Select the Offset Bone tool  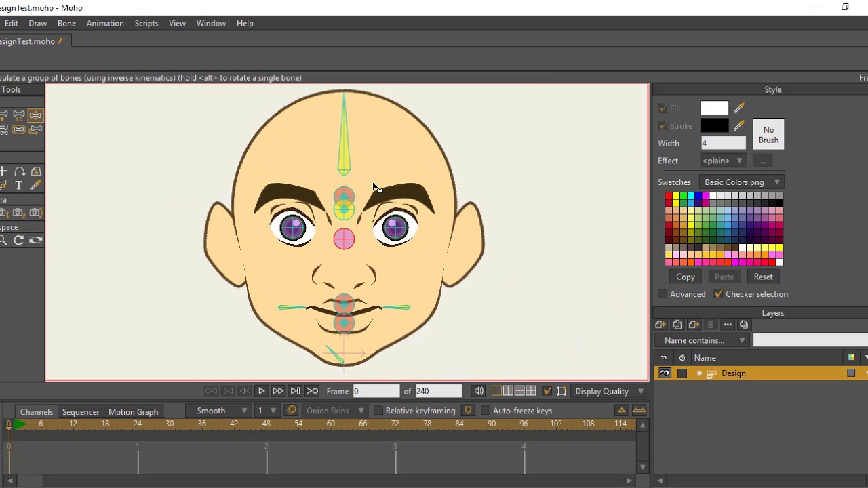click(x=35, y=129)
